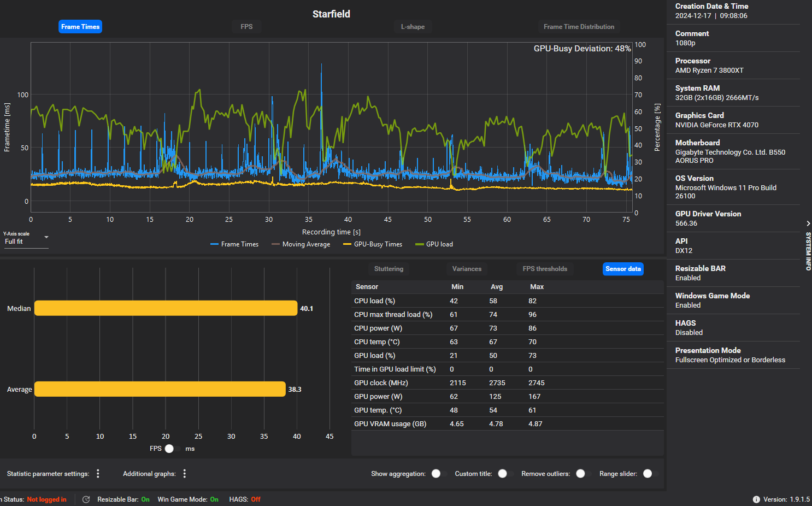Open the Frame Time Distribution tab

579,27
